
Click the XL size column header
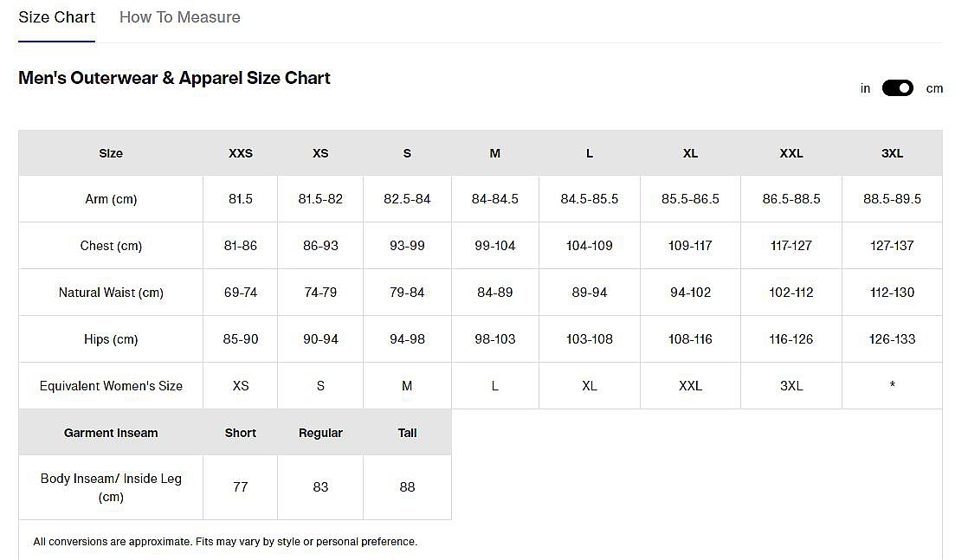(x=690, y=153)
